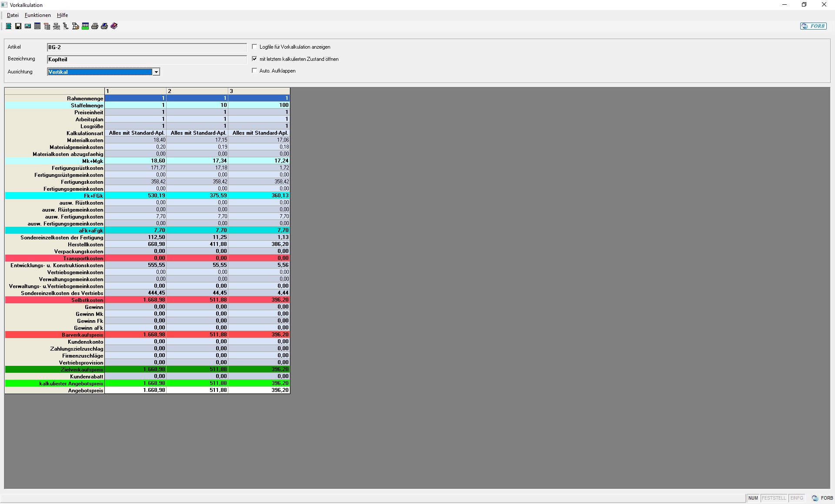Open the Datei menu
Screen dimensions: 835x504
(x=13, y=15)
